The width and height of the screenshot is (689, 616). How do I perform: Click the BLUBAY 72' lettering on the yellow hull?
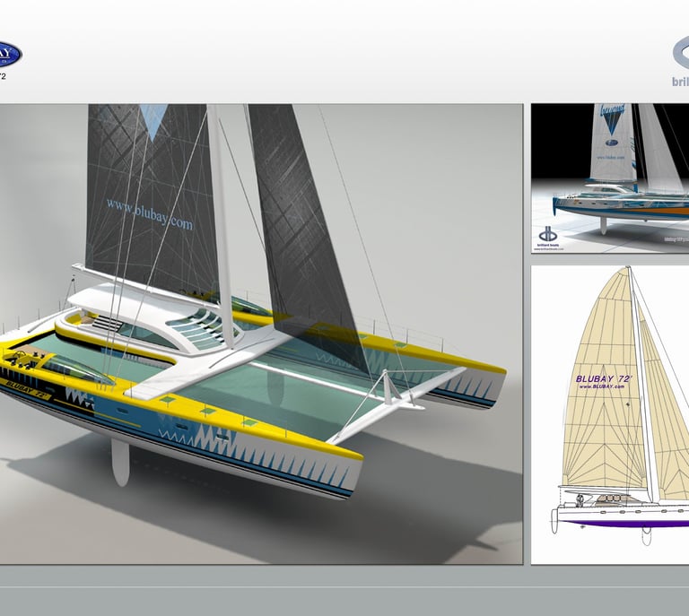click(26, 389)
